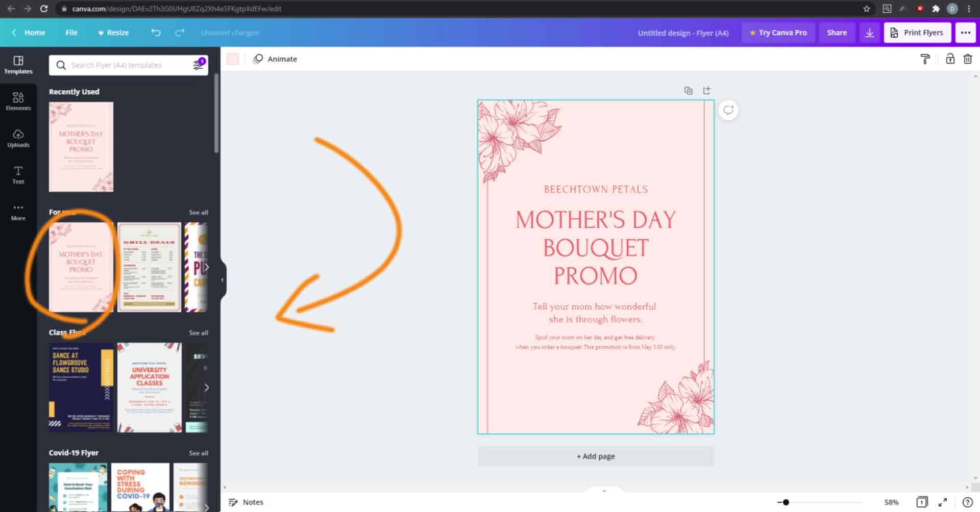The height and width of the screenshot is (512, 980).
Task: Click Add page below the flyer
Action: click(x=595, y=456)
